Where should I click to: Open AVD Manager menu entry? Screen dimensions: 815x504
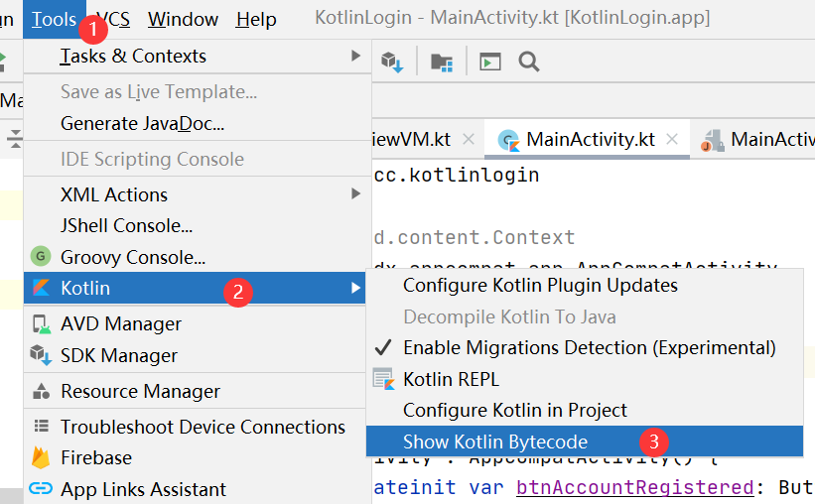coord(195,324)
